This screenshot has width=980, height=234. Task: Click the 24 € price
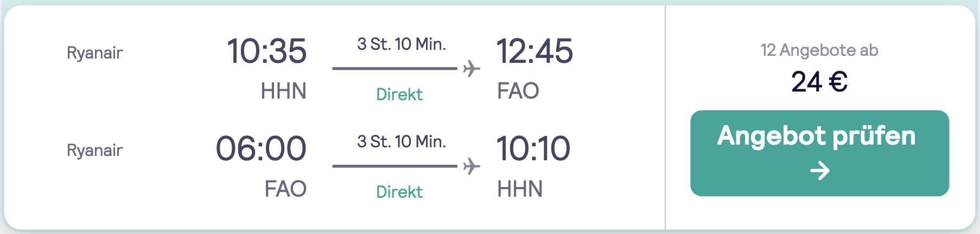(x=819, y=82)
